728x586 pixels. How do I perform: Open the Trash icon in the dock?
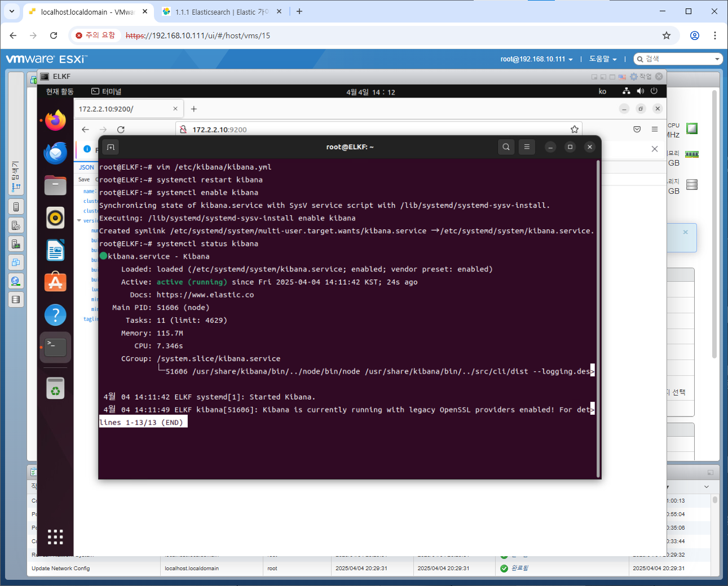[x=55, y=388]
